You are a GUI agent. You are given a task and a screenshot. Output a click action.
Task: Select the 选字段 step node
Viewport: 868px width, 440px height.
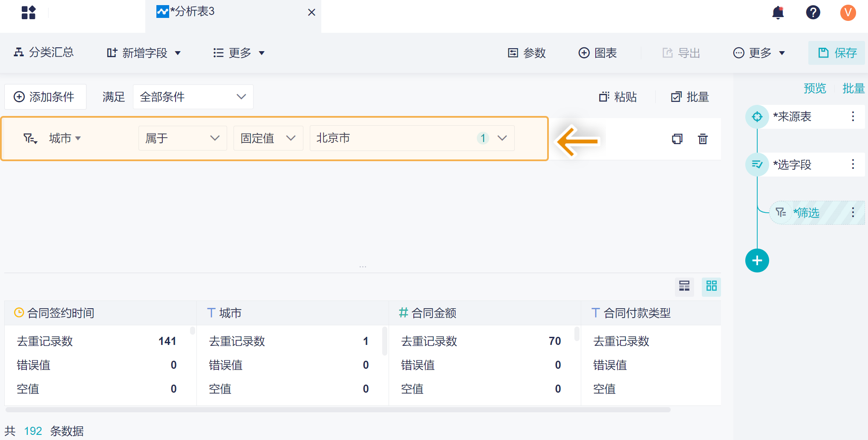(x=792, y=165)
